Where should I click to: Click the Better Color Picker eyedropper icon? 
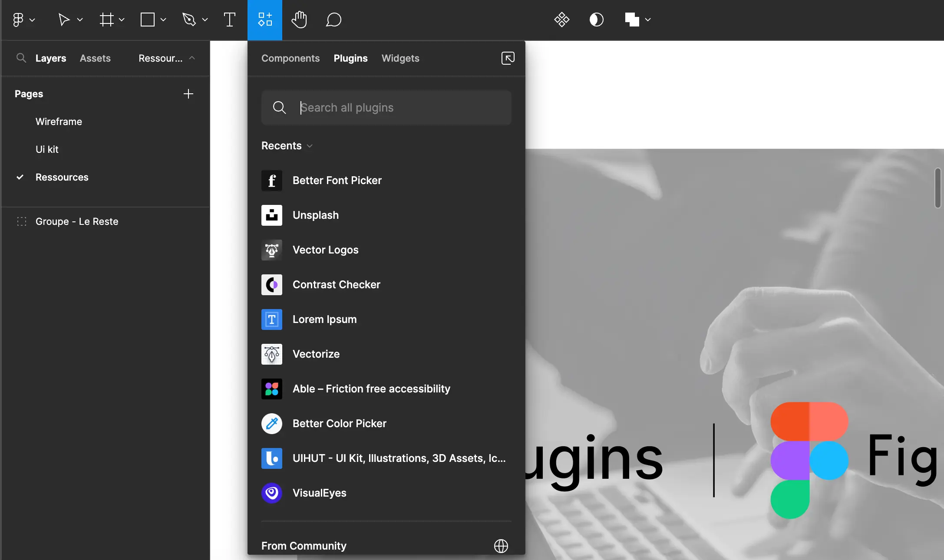272,424
